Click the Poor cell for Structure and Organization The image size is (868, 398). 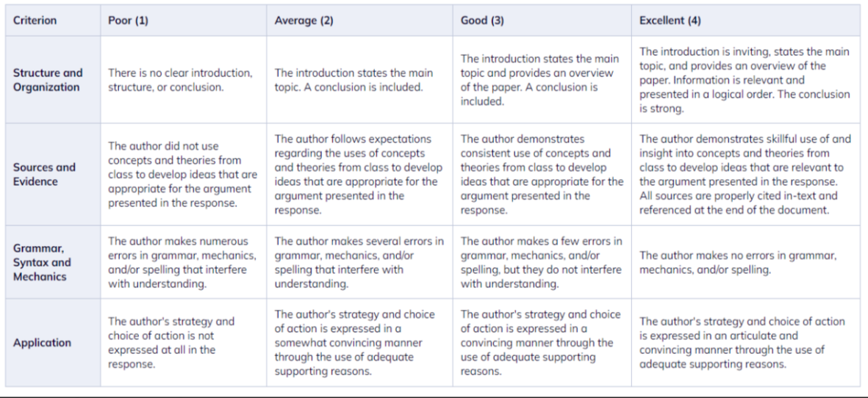(184, 79)
